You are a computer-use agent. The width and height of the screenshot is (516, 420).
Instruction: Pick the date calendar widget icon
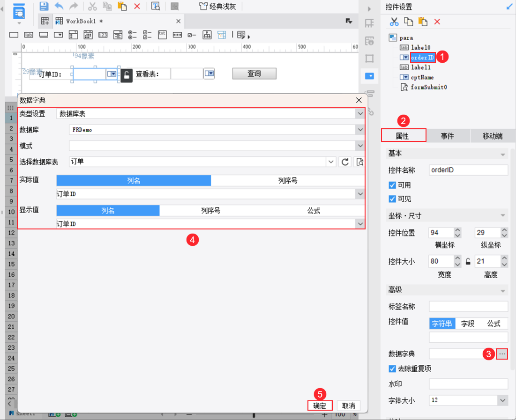88,35
